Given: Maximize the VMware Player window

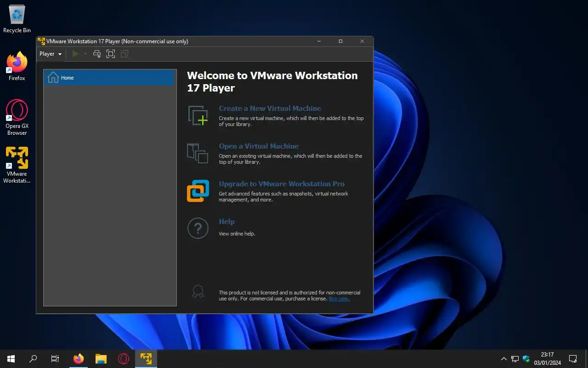Looking at the screenshot, I should [x=340, y=41].
